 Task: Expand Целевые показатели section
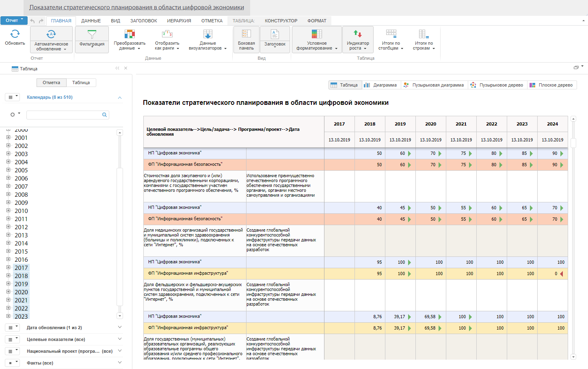point(120,339)
